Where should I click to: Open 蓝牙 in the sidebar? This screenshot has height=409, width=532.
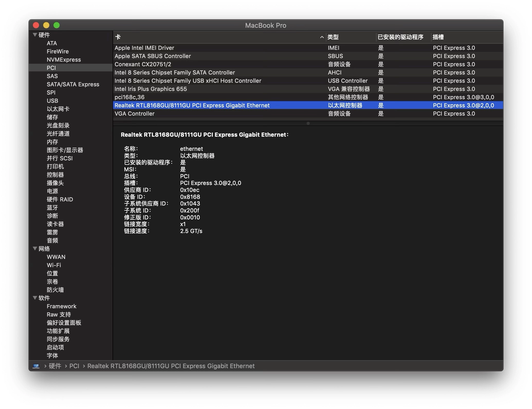[71, 208]
